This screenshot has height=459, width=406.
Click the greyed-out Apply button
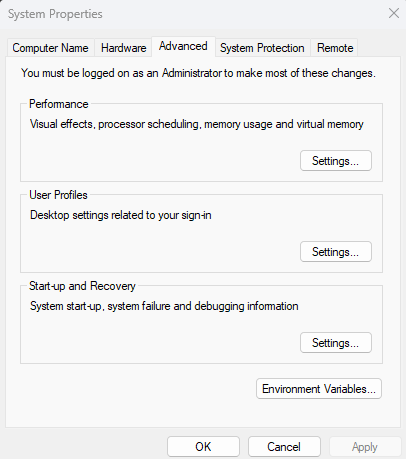(x=365, y=447)
